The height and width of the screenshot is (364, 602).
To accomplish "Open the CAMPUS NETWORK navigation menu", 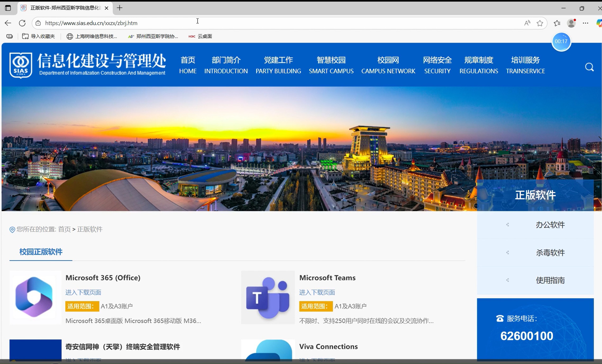I will pyautogui.click(x=388, y=65).
